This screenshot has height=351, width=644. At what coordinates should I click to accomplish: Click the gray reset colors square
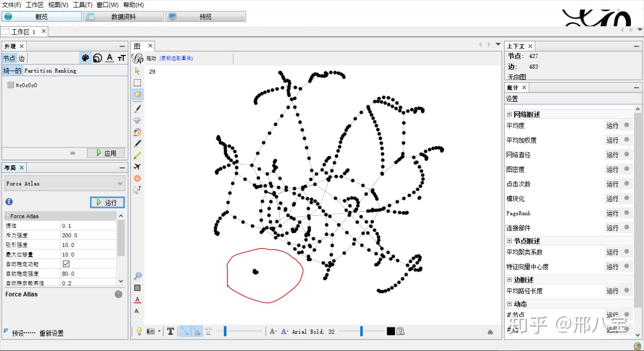(x=137, y=288)
